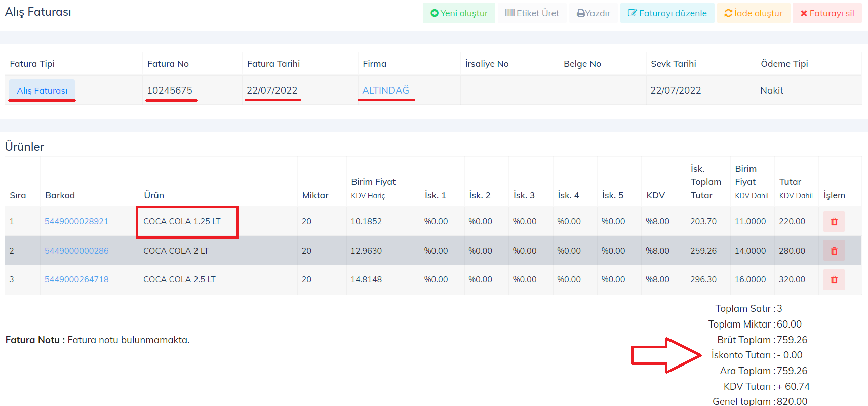Click product name COCA COLA 2.5 LT
The height and width of the screenshot is (406, 868).
click(x=179, y=279)
